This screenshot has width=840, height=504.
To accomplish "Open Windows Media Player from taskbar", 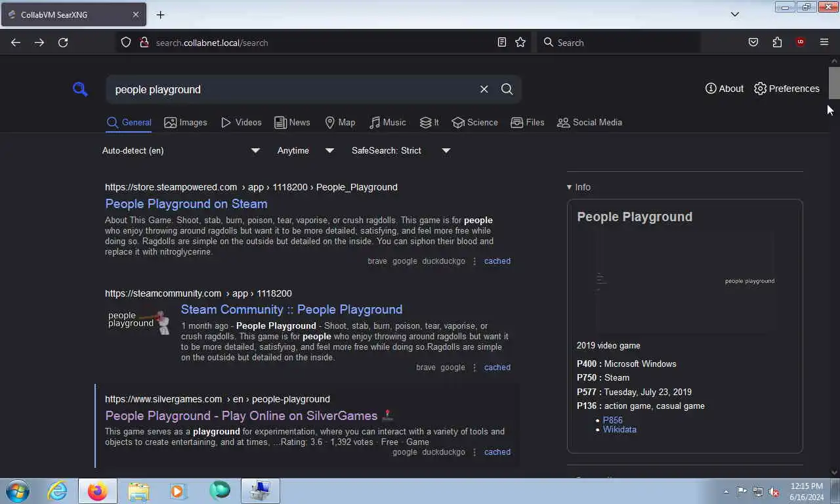I will coord(178,491).
